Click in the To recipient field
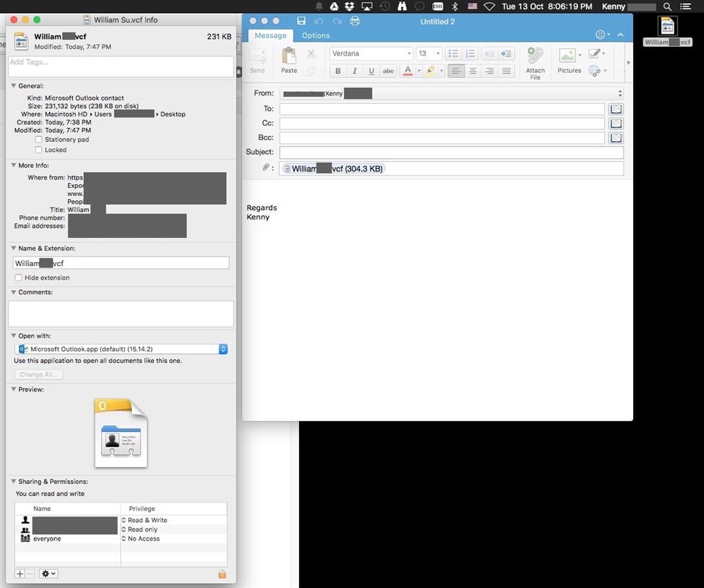 coord(442,109)
